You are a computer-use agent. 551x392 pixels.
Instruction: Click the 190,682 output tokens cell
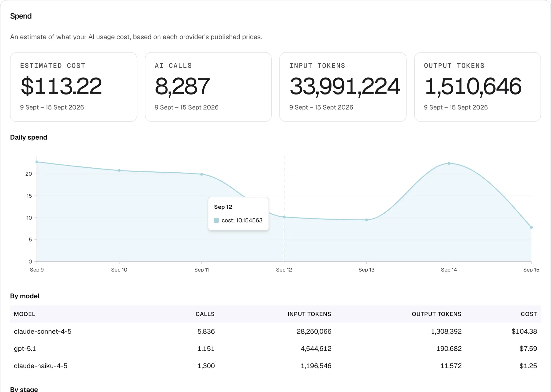pyautogui.click(x=449, y=349)
